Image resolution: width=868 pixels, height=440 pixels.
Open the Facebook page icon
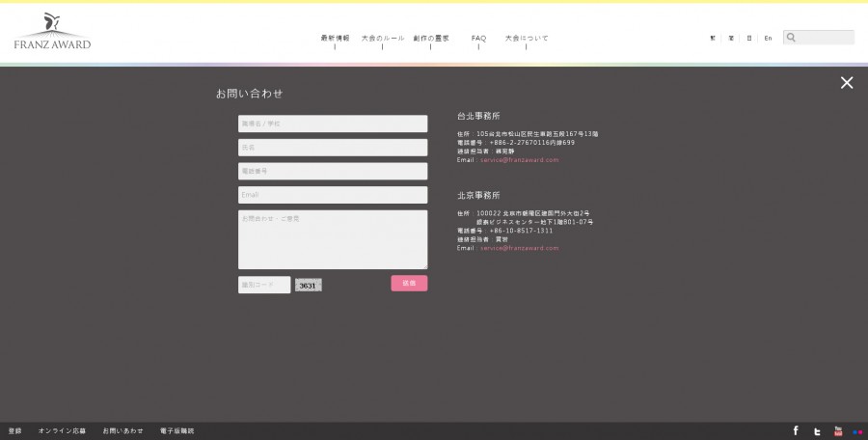[x=796, y=430]
